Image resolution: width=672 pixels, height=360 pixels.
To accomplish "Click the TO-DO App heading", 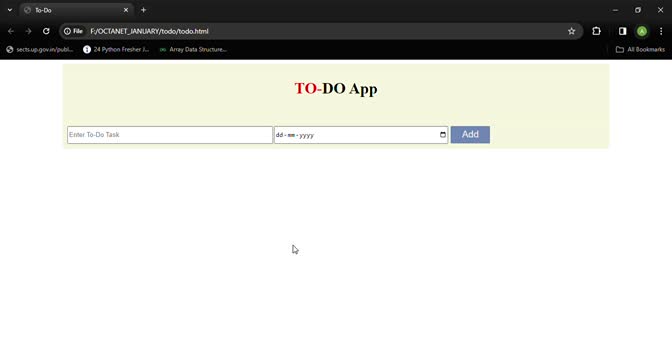I will click(x=336, y=89).
